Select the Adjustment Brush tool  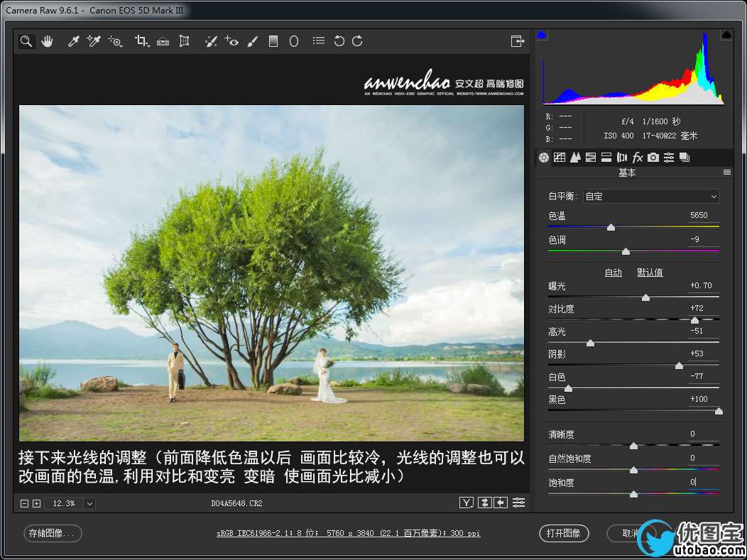point(252,41)
